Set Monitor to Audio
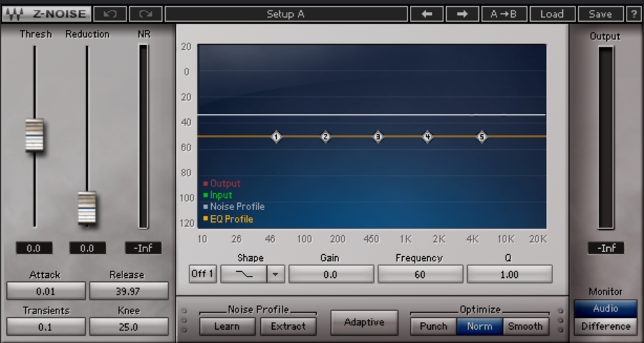Screen dimensions: 644x343 606,309
